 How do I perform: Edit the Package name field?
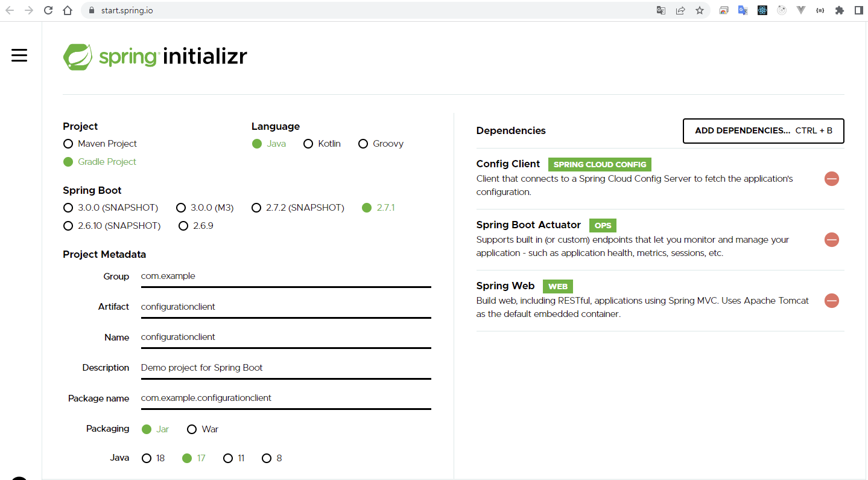[x=286, y=398]
